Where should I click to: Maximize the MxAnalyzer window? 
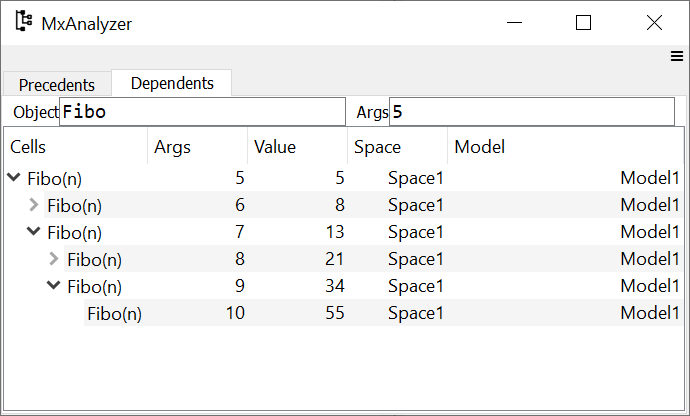(x=584, y=23)
